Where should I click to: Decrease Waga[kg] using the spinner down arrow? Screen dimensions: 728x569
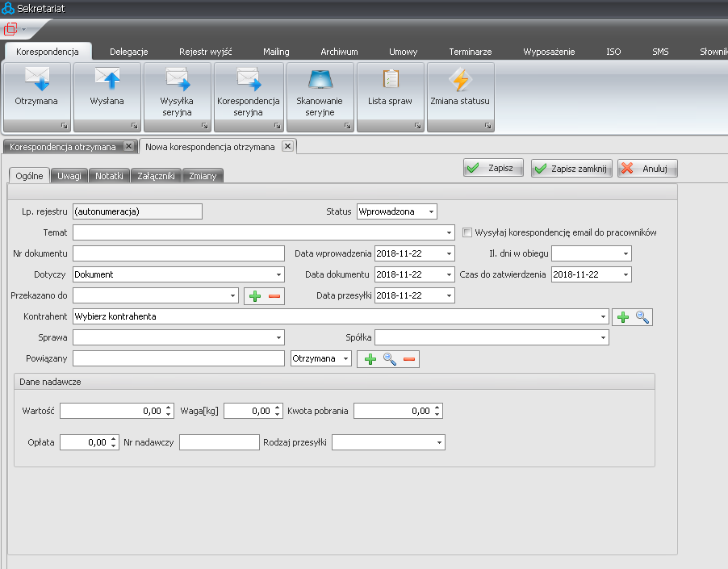click(277, 415)
